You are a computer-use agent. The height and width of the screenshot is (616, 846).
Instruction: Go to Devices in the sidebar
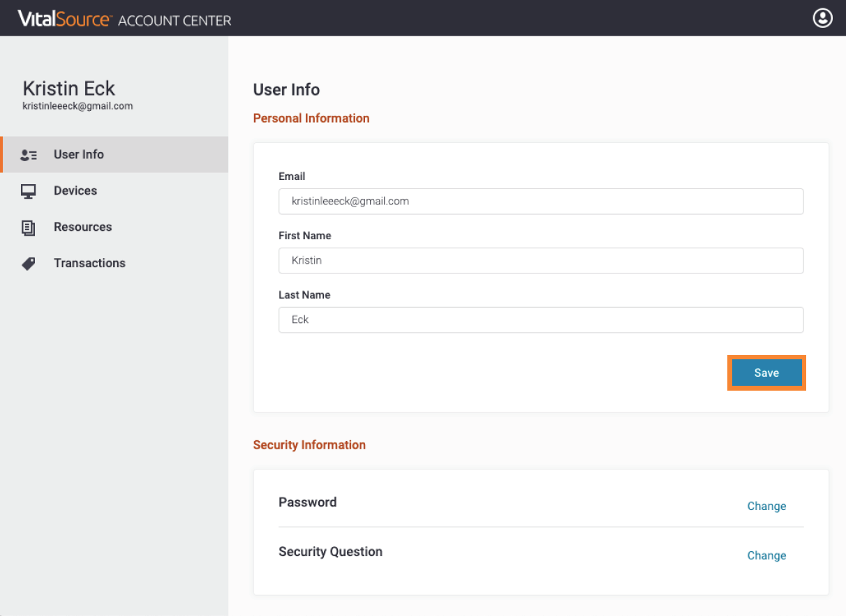[x=75, y=191]
